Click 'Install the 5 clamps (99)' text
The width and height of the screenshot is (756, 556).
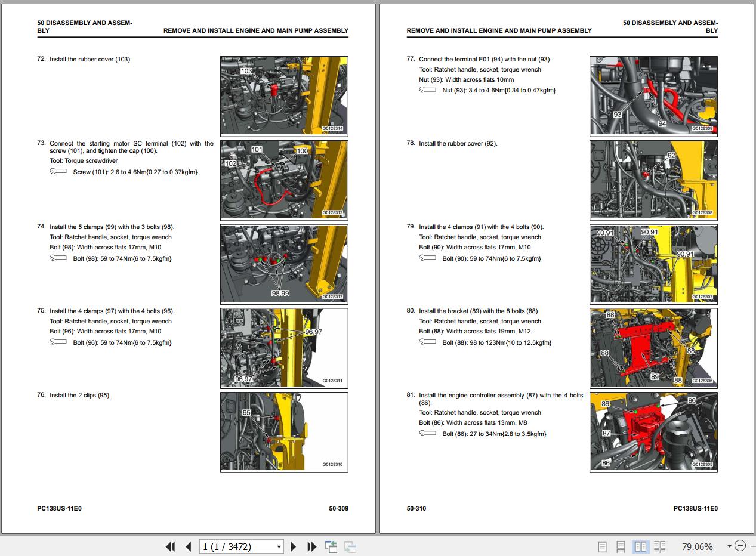coord(112,227)
